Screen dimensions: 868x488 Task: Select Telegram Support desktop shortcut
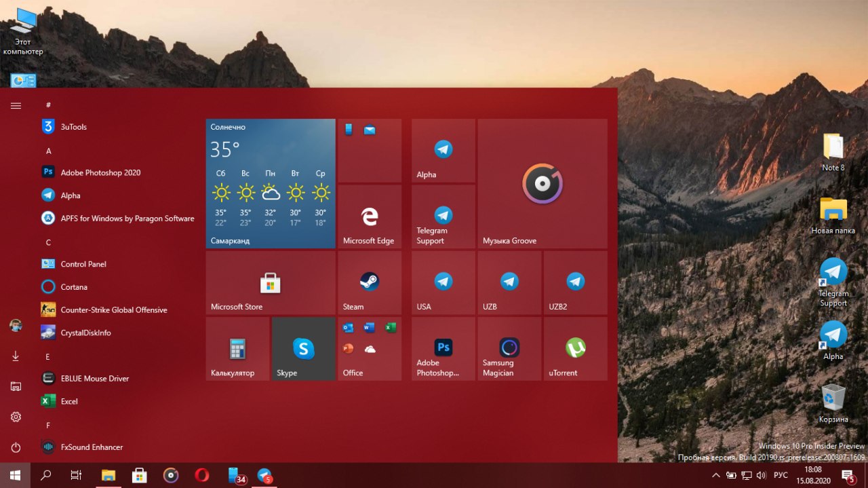(x=833, y=282)
